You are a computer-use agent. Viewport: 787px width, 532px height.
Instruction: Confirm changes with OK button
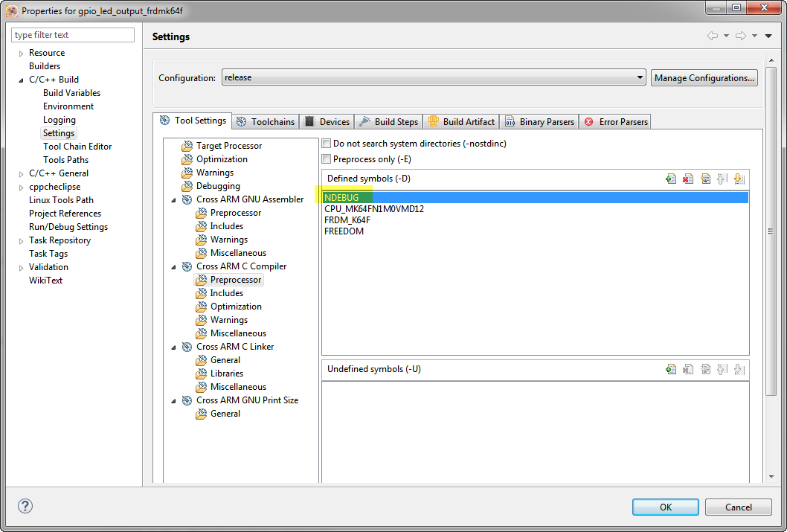click(664, 506)
